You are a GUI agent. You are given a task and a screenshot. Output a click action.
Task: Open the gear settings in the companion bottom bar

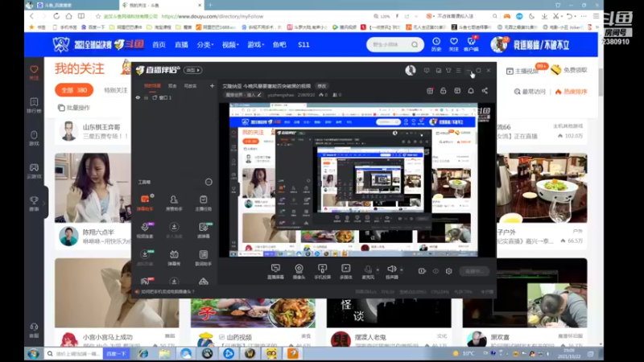click(x=449, y=271)
